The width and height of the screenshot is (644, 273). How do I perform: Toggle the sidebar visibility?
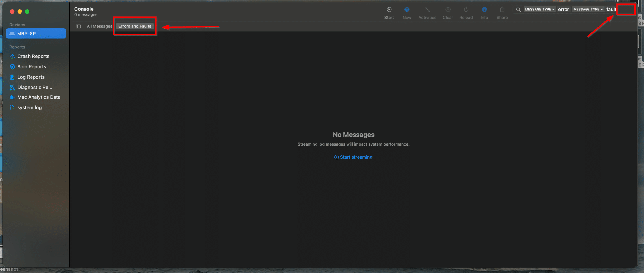click(x=78, y=26)
